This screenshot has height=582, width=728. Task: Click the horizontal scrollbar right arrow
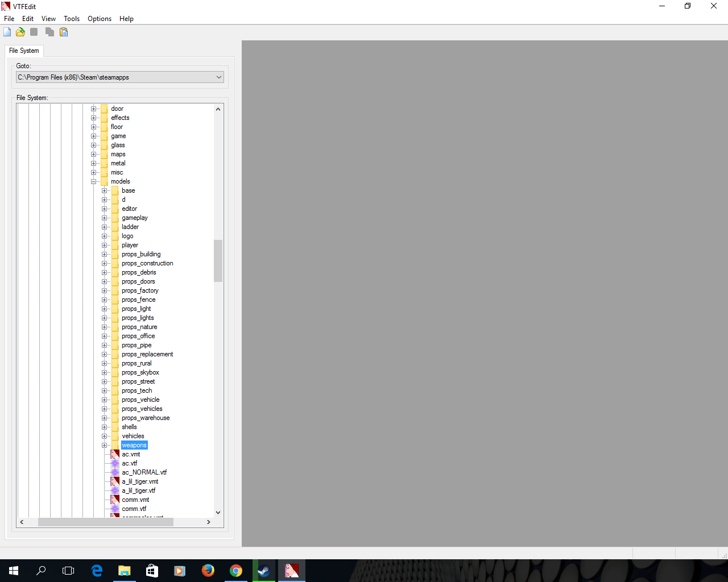[209, 522]
